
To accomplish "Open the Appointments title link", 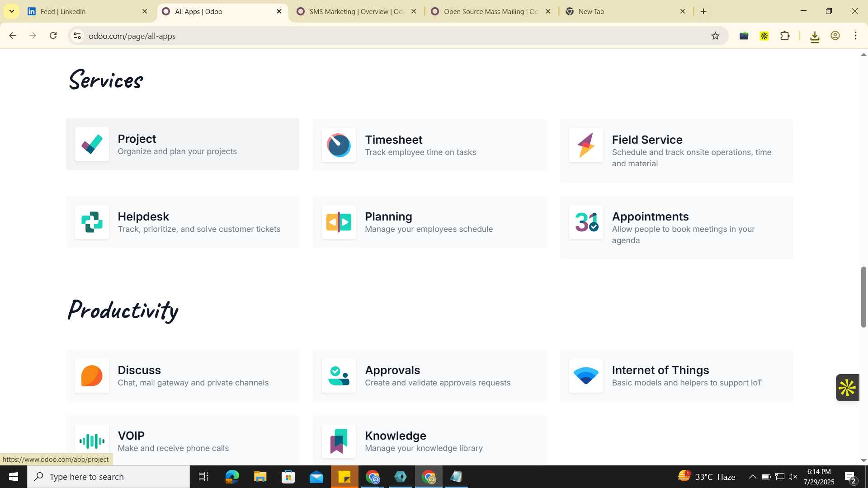I will pyautogui.click(x=650, y=216).
